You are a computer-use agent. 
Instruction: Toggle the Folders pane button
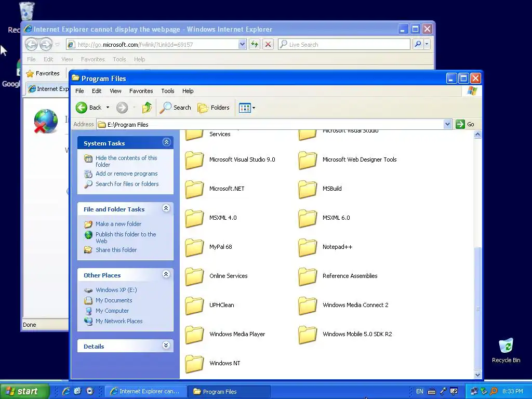(214, 108)
